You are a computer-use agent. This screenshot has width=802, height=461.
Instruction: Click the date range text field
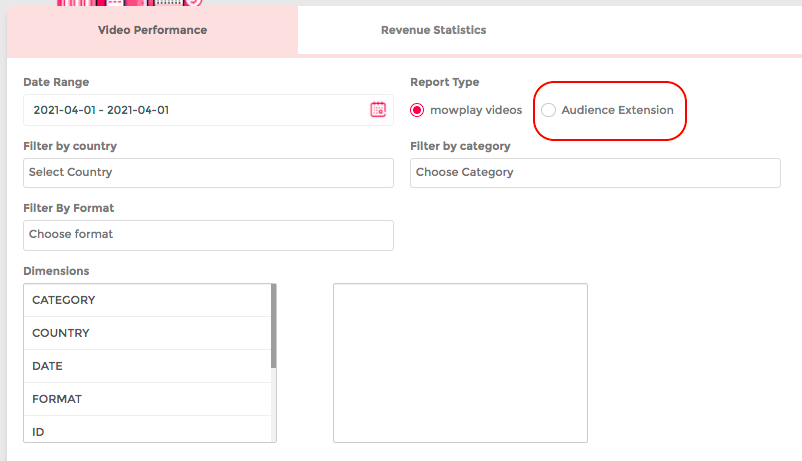(190, 110)
